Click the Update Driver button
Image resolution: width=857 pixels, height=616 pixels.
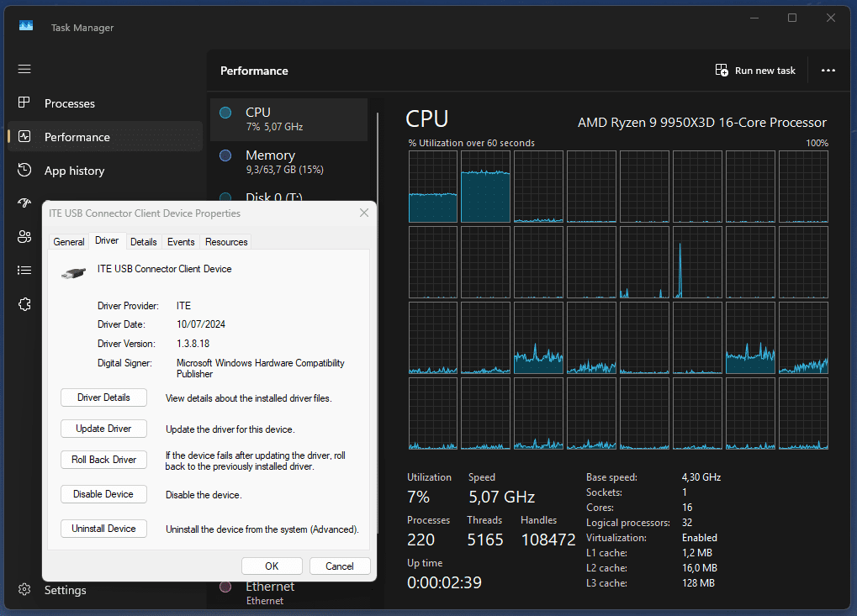pyautogui.click(x=103, y=429)
